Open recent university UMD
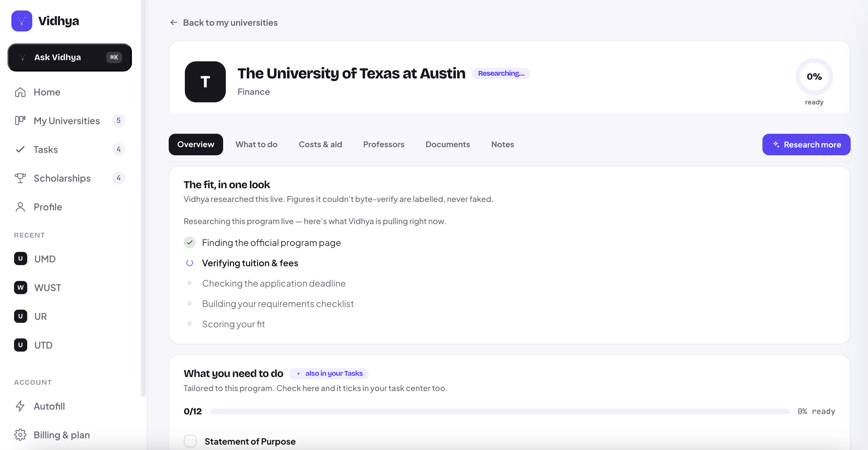The width and height of the screenshot is (868, 450). pyautogui.click(x=70, y=259)
